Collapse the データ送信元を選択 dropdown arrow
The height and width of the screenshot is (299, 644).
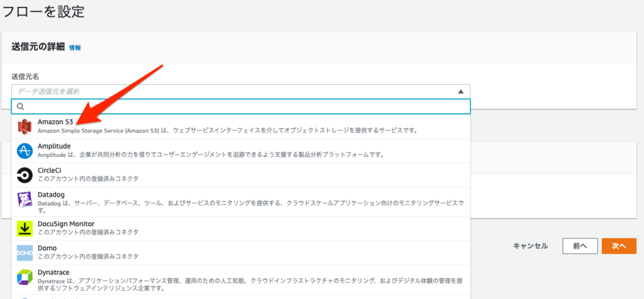point(461,92)
